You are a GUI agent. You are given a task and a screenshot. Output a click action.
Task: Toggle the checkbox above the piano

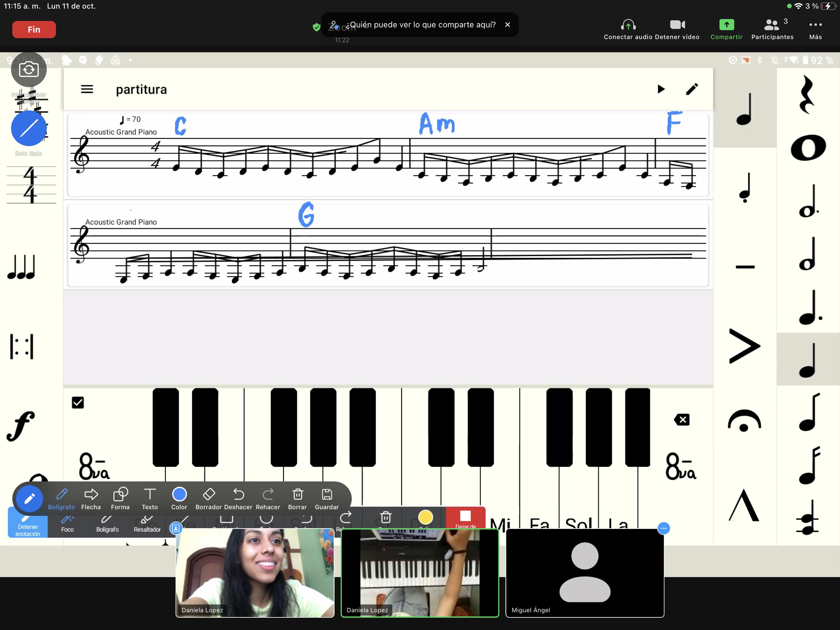[x=78, y=402]
